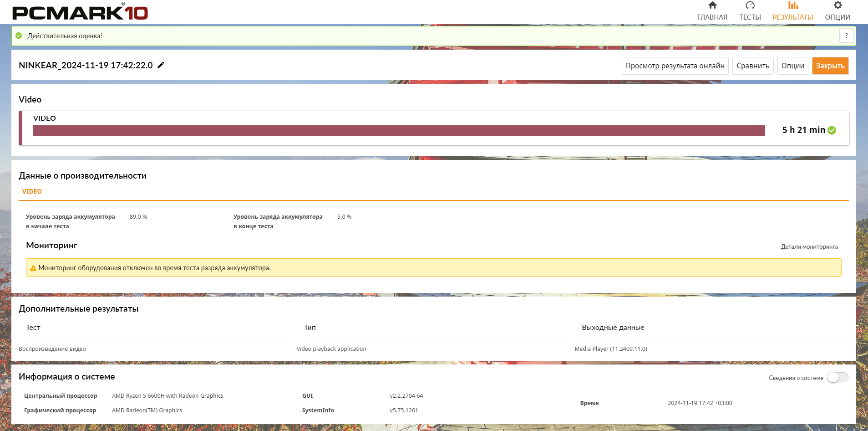Toggle the Сведения о системе switch
868x431 pixels.
(838, 378)
